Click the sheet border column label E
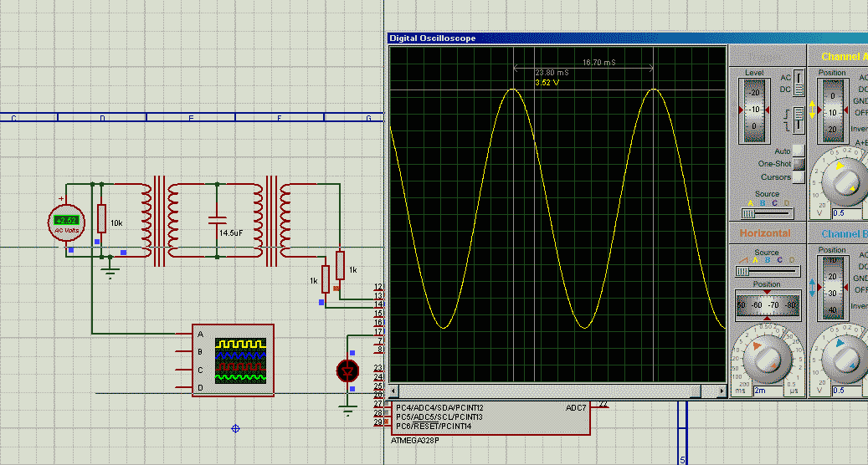The width and height of the screenshot is (868, 465). coord(191,118)
